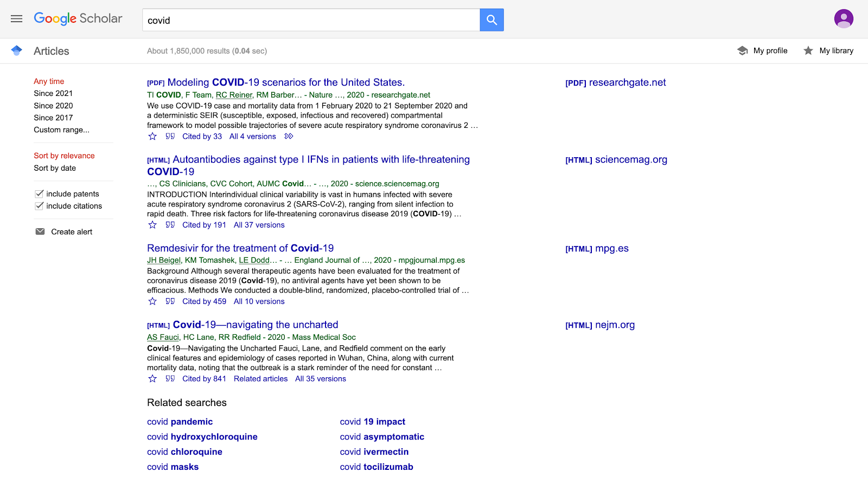
Task: Toggle include patents checkbox
Action: [x=39, y=193]
